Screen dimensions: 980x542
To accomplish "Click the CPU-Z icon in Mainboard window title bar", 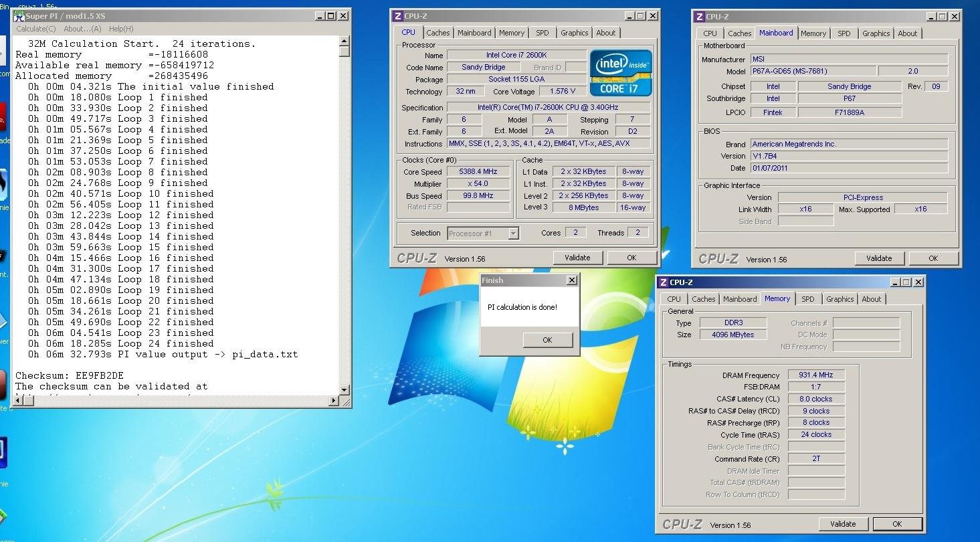I will [x=700, y=17].
